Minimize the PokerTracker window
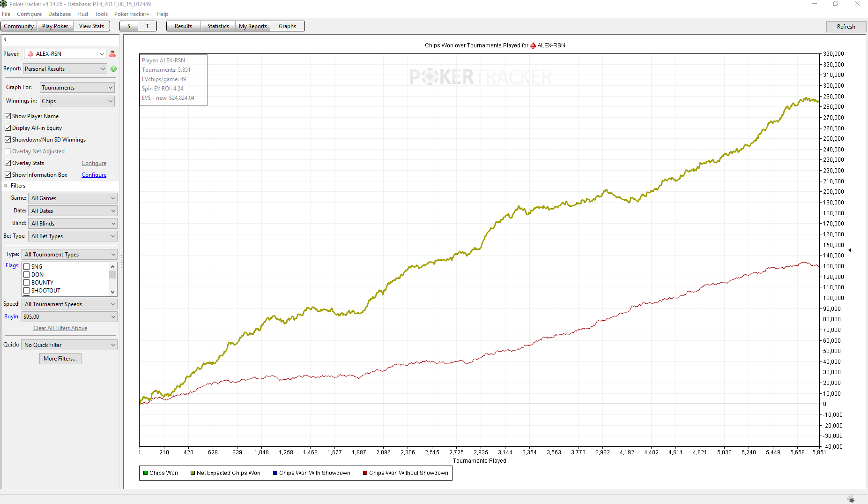 [x=815, y=4]
